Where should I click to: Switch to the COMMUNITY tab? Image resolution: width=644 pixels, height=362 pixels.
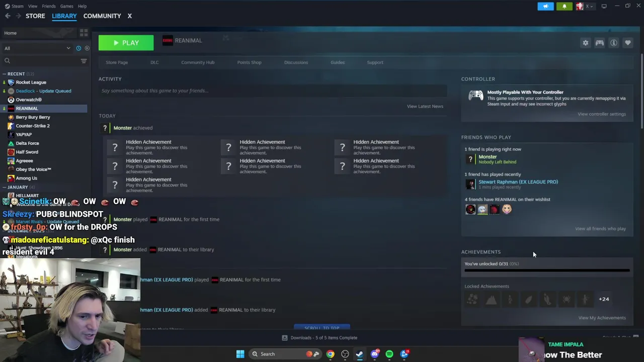coord(102,16)
